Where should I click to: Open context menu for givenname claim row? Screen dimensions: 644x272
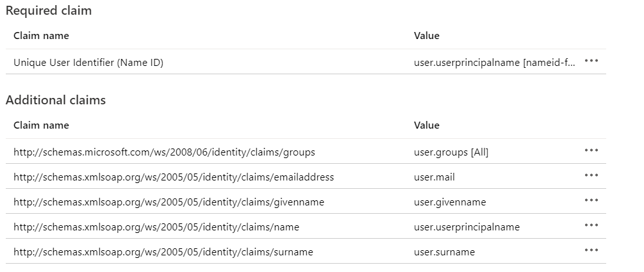coord(591,201)
